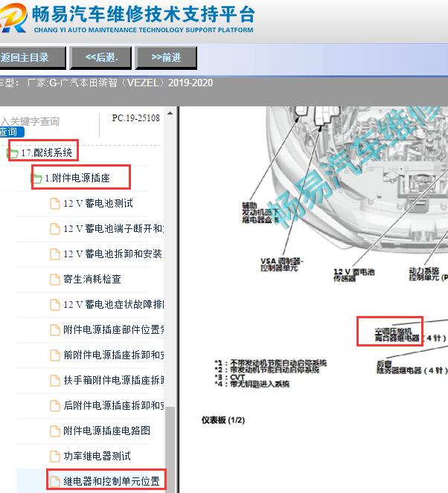The image size is (448, 493).
Task: Click the *4 : 带无钥匙进入系统 footnote
Action: tap(252, 384)
